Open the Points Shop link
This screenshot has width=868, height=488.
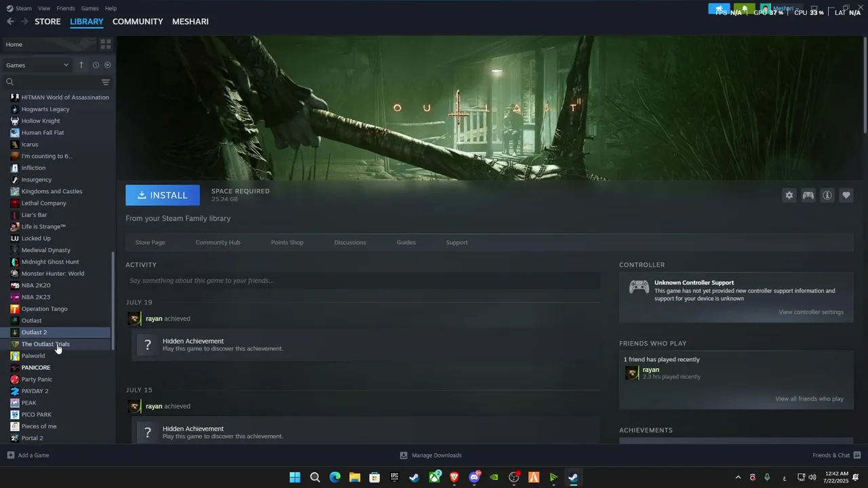[287, 242]
